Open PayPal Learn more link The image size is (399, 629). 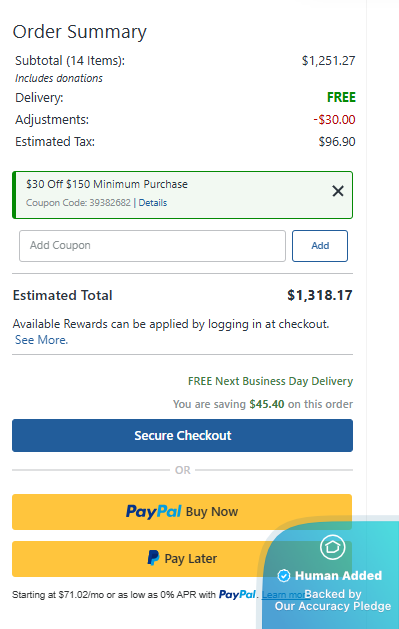pyautogui.click(x=283, y=595)
